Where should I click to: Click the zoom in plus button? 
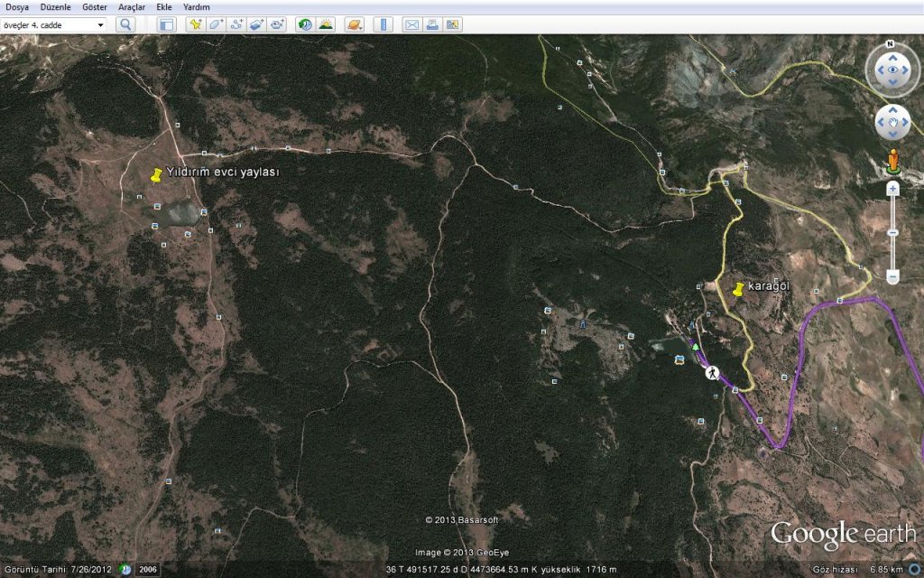pyautogui.click(x=892, y=189)
